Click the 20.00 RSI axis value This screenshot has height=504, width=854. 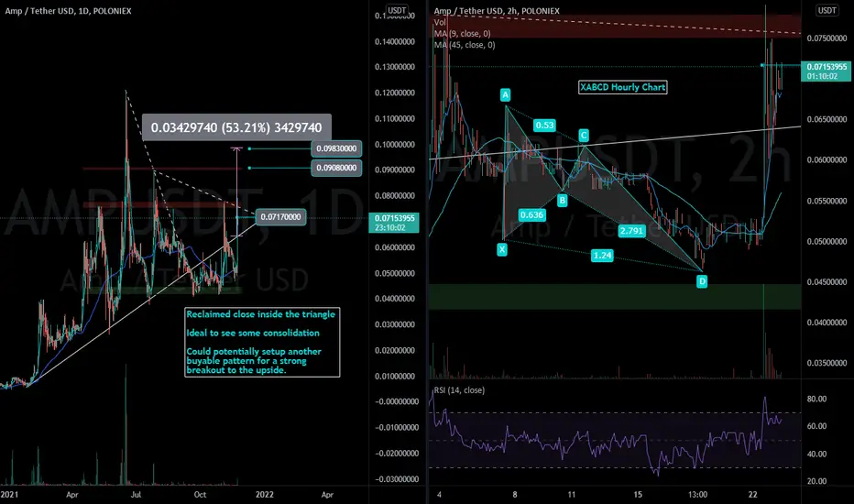click(x=816, y=481)
